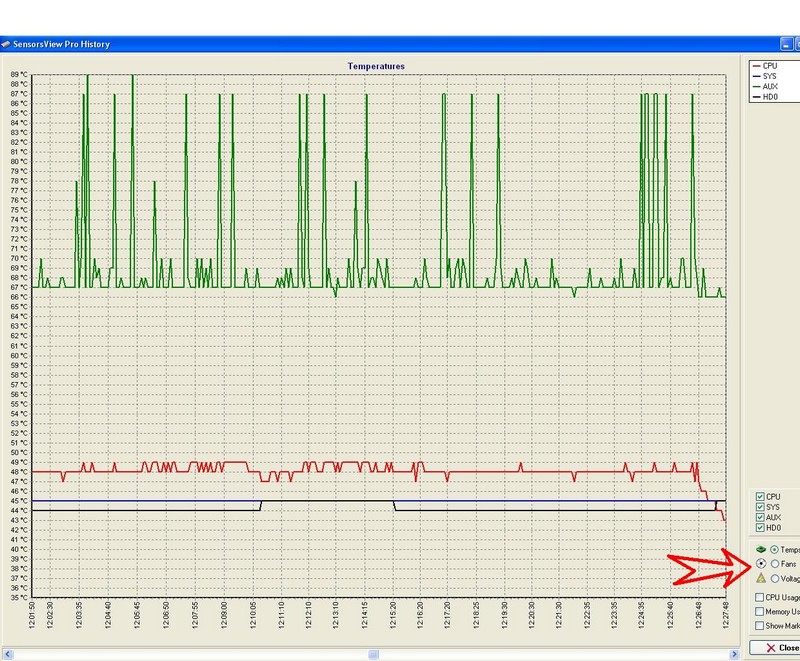
Task: Click the yellow triangle icon beside Voltages
Action: (x=761, y=578)
